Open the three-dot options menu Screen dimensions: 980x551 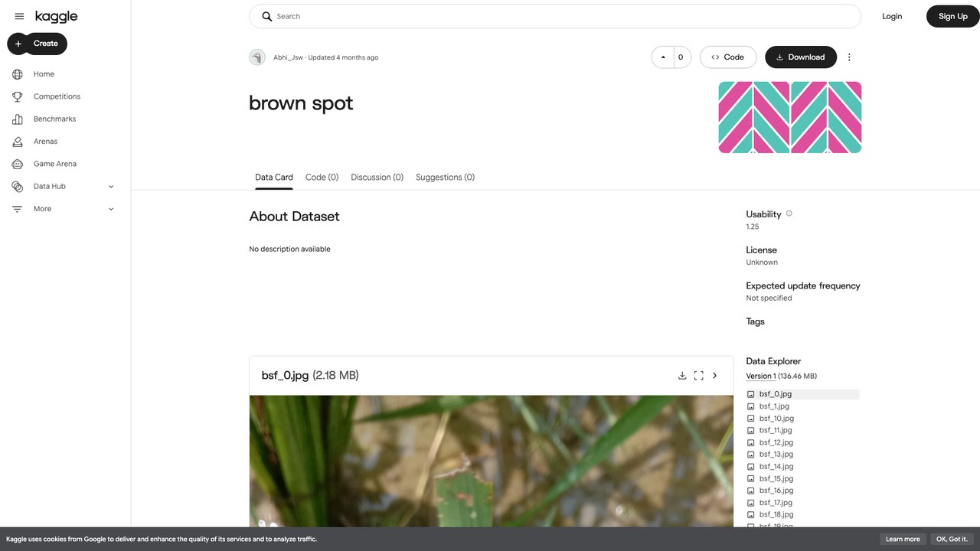pos(849,57)
